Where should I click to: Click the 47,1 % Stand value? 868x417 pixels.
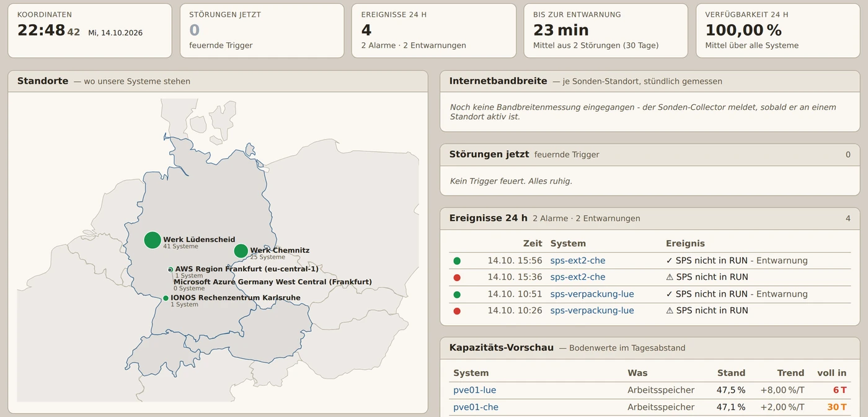click(731, 408)
